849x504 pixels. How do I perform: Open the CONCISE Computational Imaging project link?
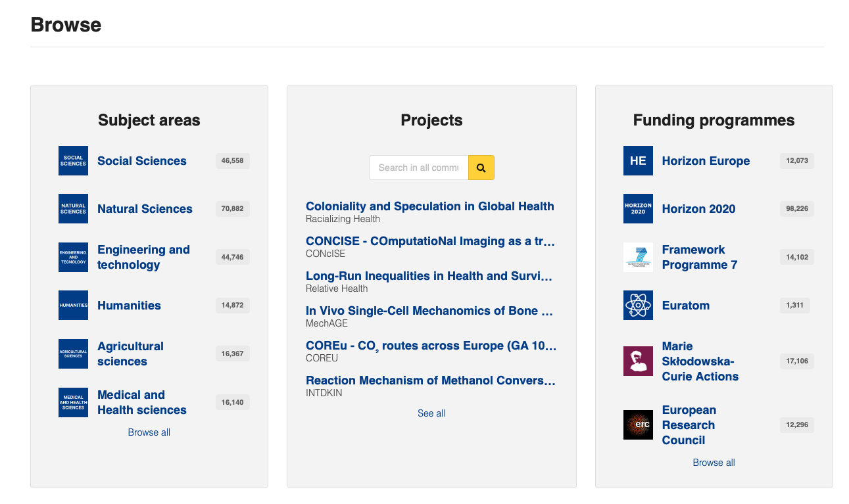coord(431,241)
